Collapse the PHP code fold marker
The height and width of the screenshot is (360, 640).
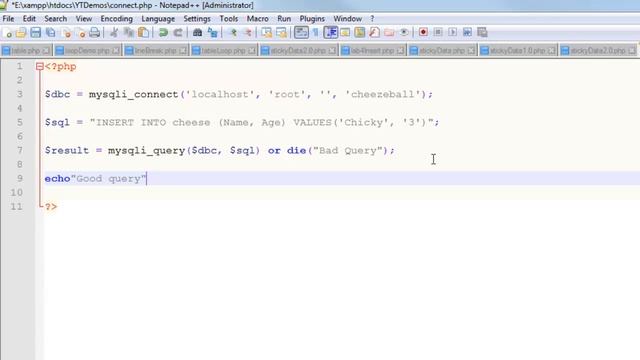tap(39, 67)
